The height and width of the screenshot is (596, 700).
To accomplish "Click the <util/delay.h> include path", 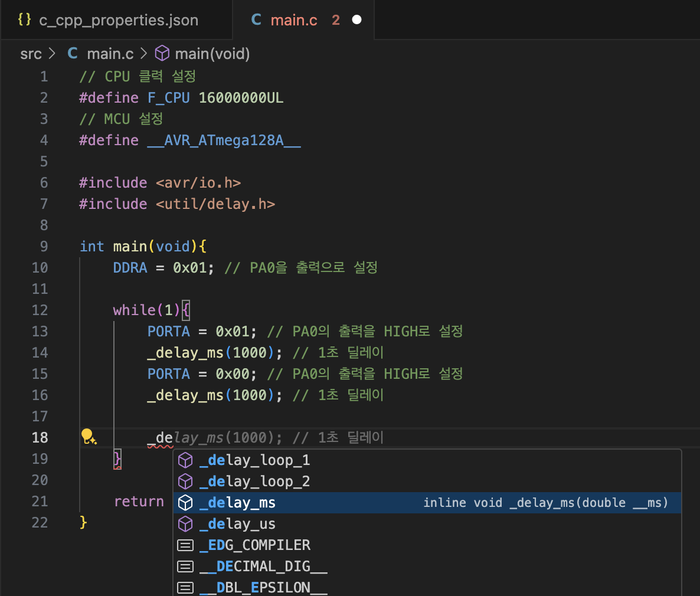I will [x=215, y=204].
